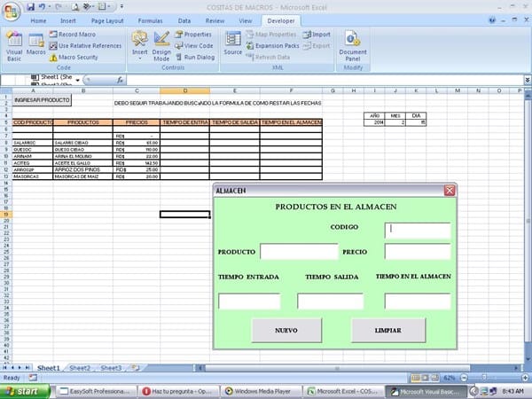The width and height of the screenshot is (532, 399).
Task: Start Record Macro
Action: pos(73,35)
